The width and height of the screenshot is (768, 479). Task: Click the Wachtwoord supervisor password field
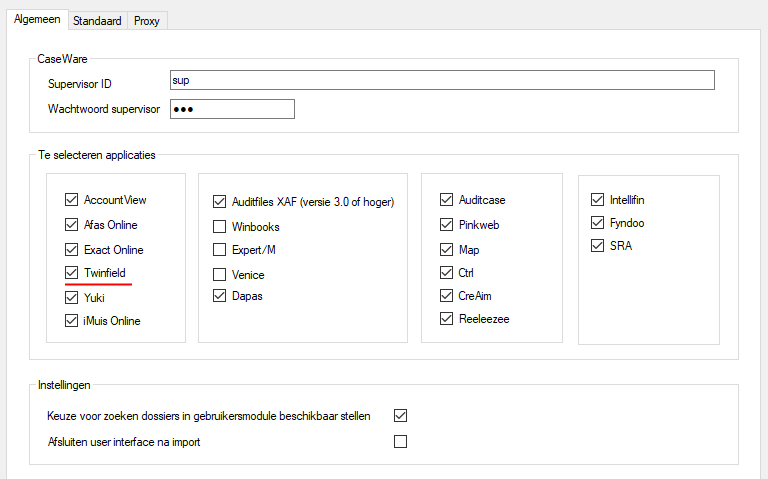(x=232, y=109)
